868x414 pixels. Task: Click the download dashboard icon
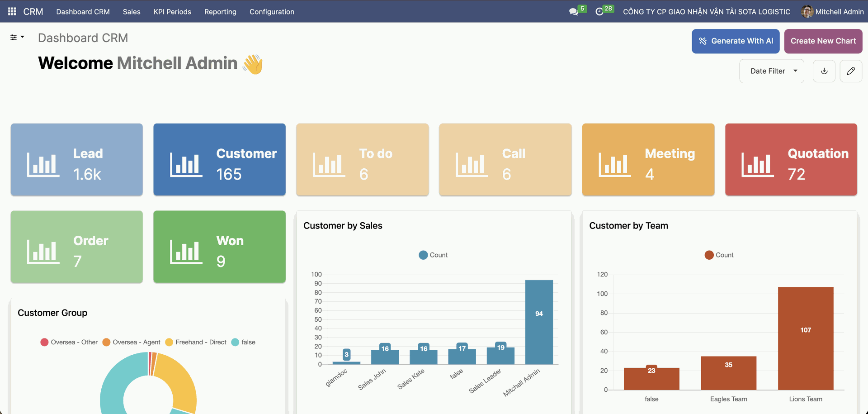click(x=824, y=71)
